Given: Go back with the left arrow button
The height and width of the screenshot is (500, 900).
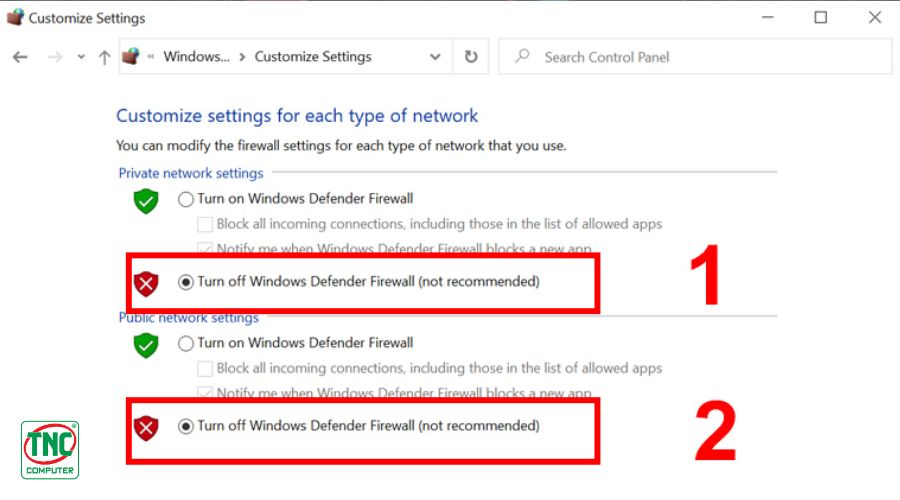Looking at the screenshot, I should 20,57.
